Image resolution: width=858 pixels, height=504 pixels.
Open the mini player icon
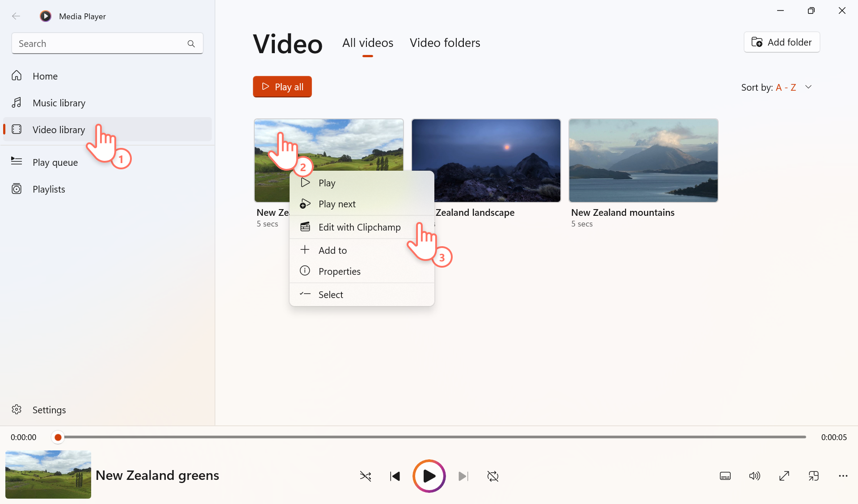pos(813,476)
